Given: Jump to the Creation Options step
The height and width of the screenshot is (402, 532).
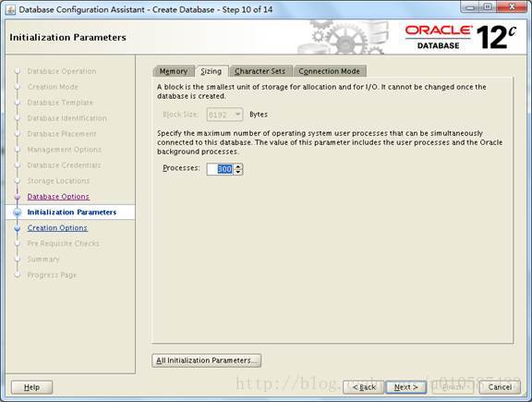Looking at the screenshot, I should pyautogui.click(x=57, y=228).
